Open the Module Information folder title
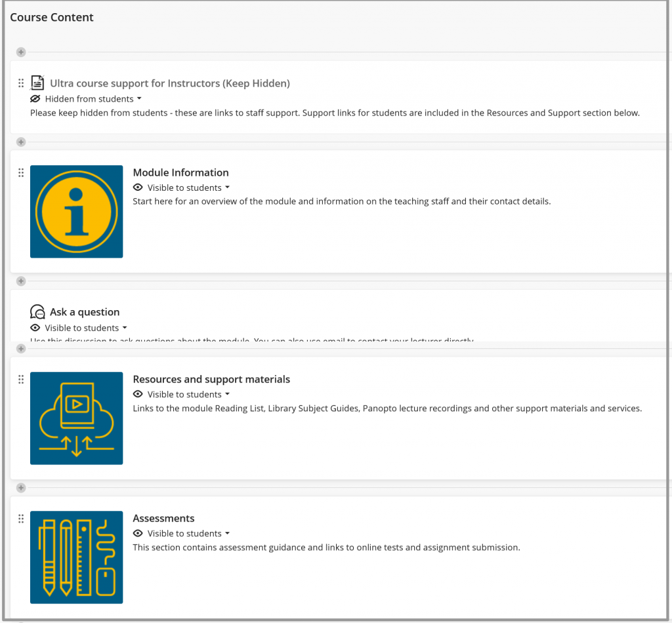This screenshot has width=672, height=623. 180,172
